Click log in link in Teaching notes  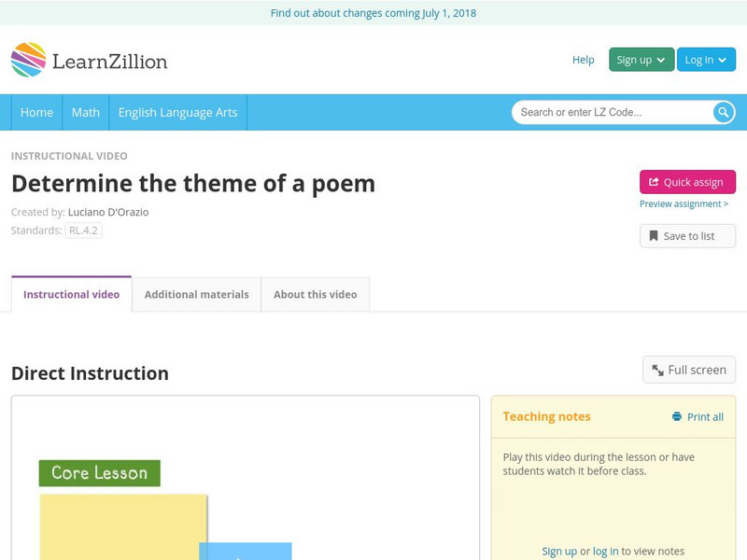[603, 550]
